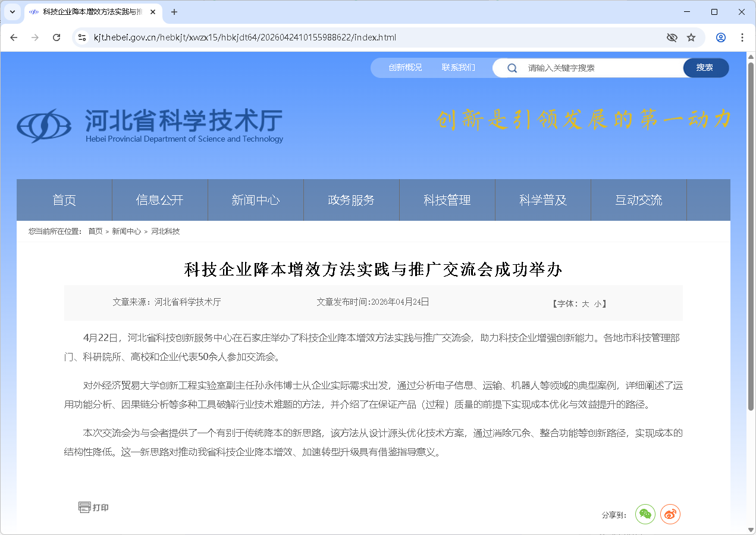Open the tab search dropdown arrow
756x535 pixels.
12,12
